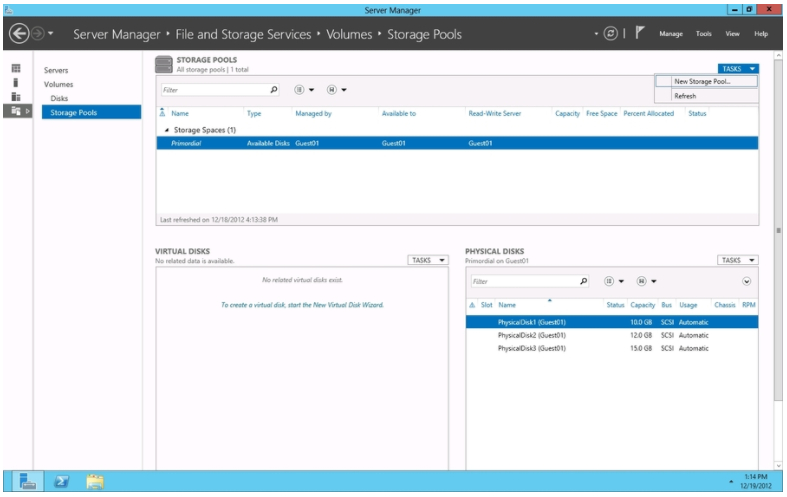Select the Dashboard icon in left sidebar
This screenshot has height=497, width=787.
click(16, 68)
